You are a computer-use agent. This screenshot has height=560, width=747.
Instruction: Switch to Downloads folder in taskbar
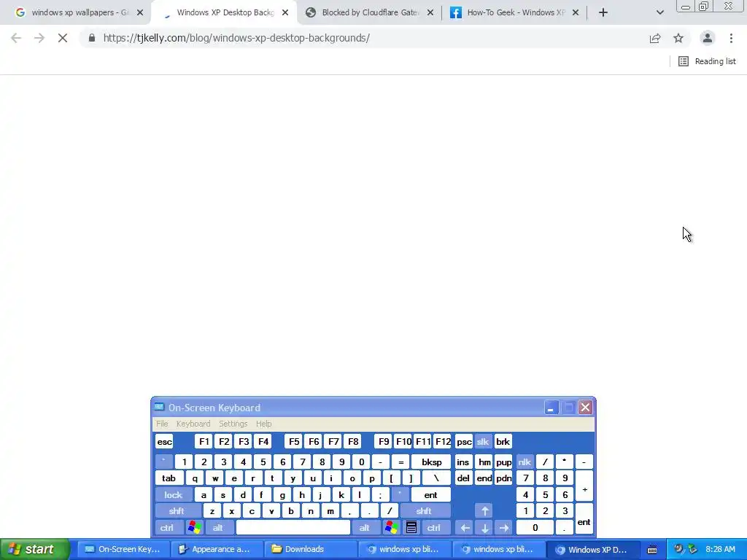tap(311, 550)
